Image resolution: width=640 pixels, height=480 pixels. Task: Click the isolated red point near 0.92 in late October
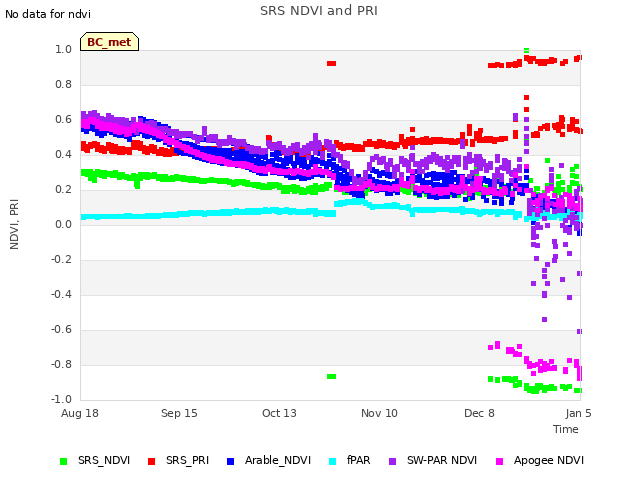[x=331, y=63]
